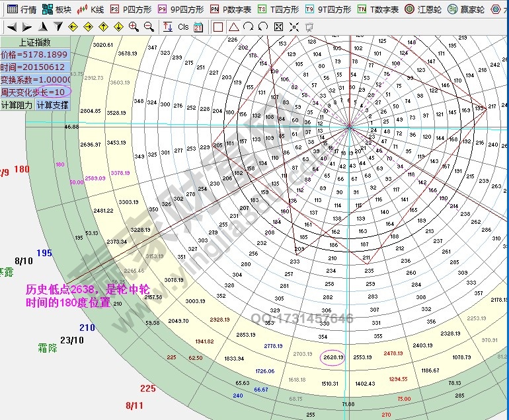The height and width of the screenshot is (420, 509).
Task: Click the zoom in magnifier icon
Action: click(x=134, y=27)
